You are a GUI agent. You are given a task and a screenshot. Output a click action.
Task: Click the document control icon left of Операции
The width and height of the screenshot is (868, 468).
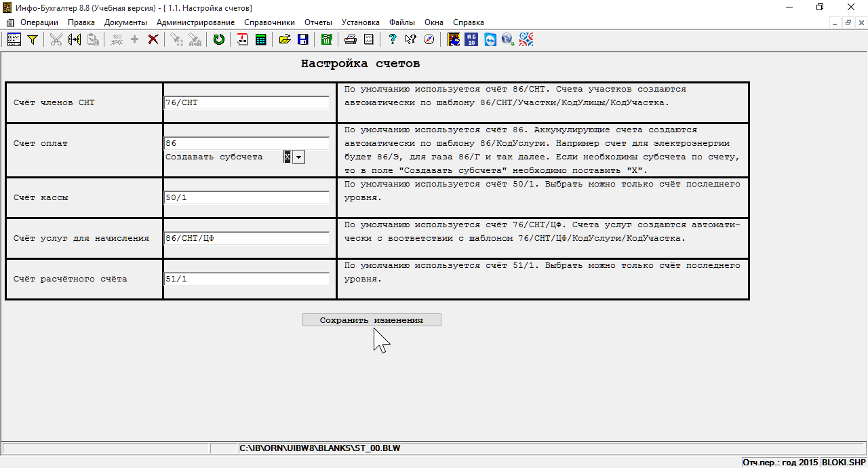(10, 22)
